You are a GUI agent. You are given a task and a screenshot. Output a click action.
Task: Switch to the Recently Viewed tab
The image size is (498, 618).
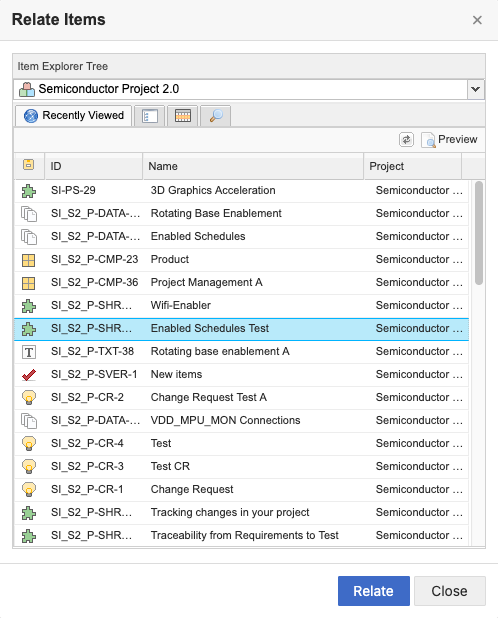74,115
